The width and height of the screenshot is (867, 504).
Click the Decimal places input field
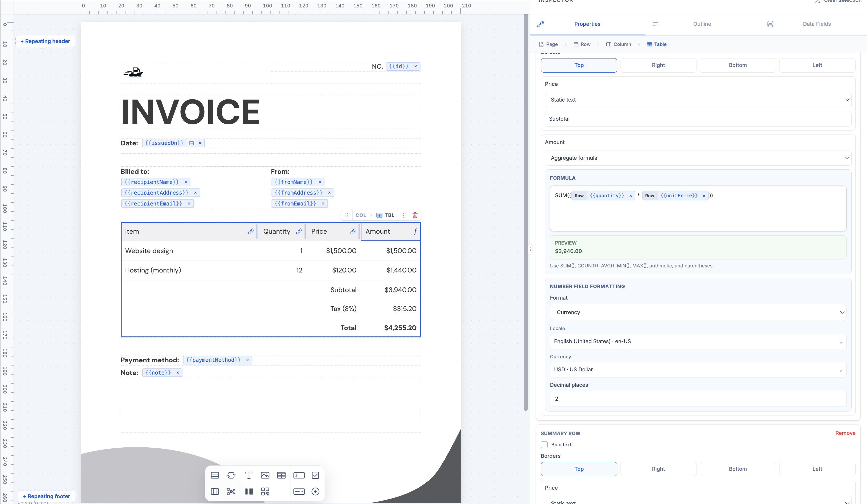[698, 399]
